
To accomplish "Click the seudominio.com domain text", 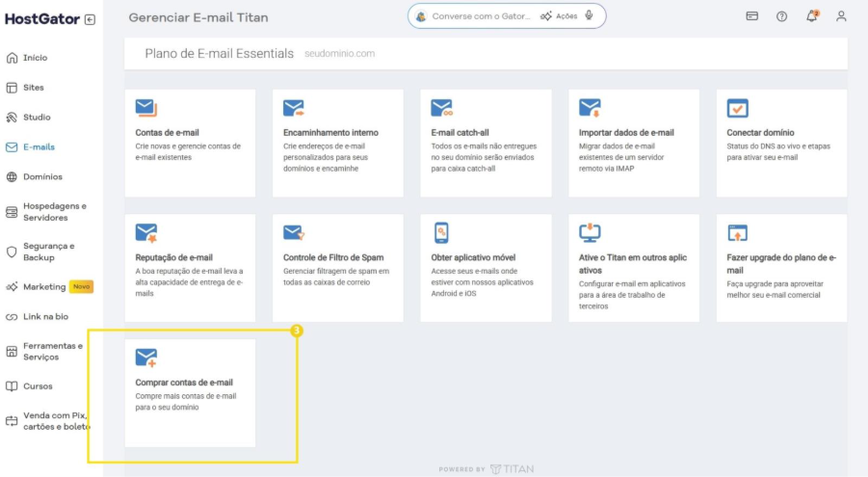I will coord(339,54).
